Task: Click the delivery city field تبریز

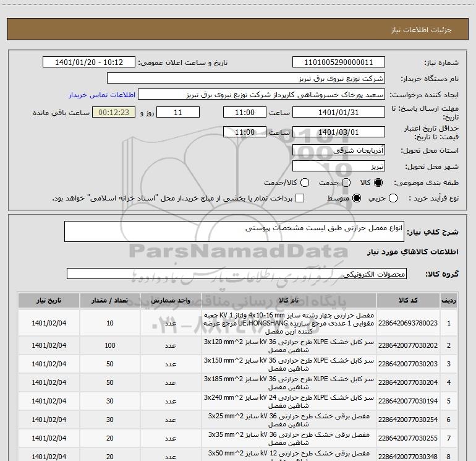Action: 339,166
